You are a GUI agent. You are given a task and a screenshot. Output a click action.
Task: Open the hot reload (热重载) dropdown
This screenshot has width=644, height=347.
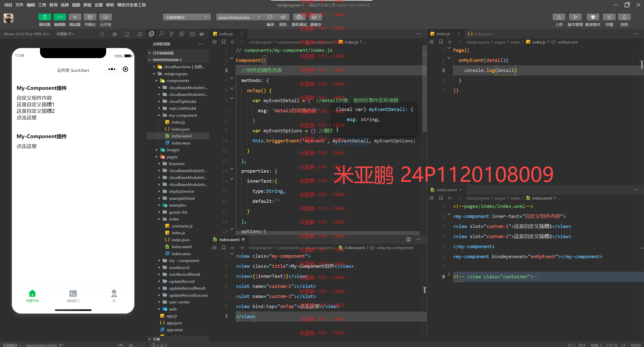pos(65,34)
